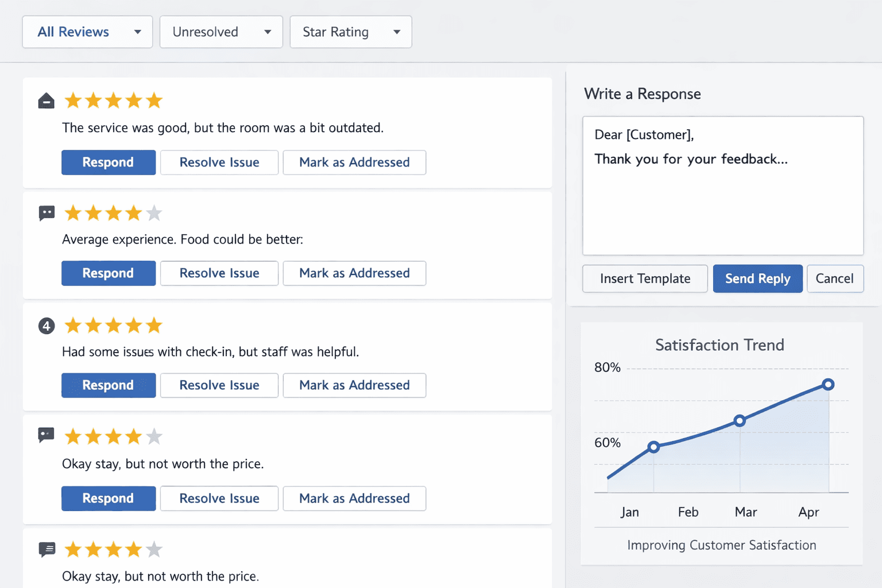Click the comment icon beside the fourth review
The image size is (882, 588).
[46, 435]
